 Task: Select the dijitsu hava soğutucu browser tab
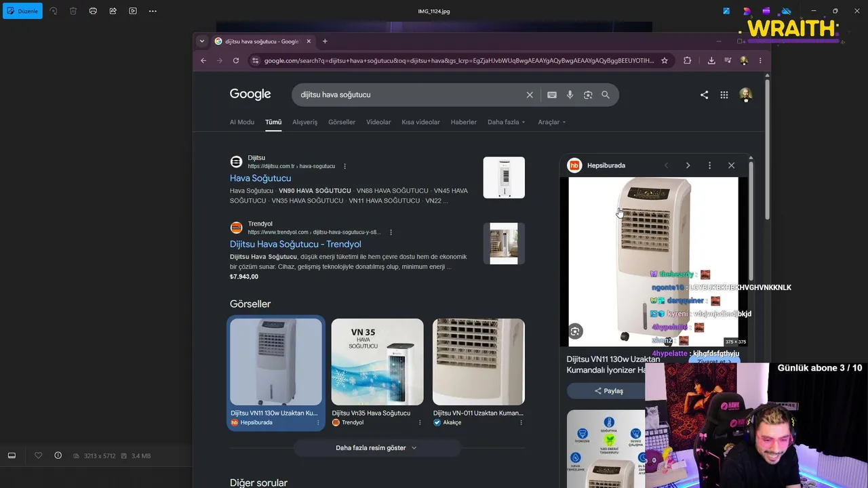pos(263,41)
